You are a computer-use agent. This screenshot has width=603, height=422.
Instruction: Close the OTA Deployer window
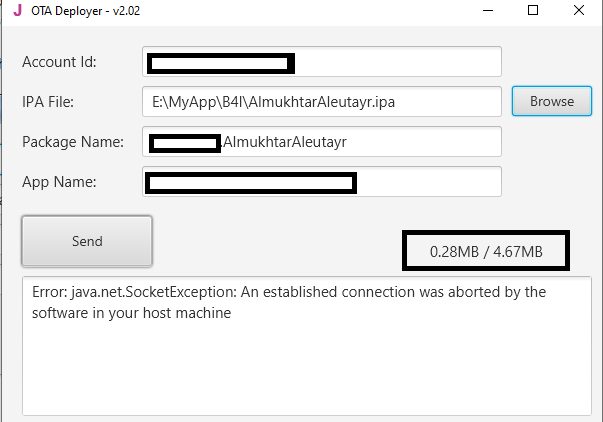point(579,11)
